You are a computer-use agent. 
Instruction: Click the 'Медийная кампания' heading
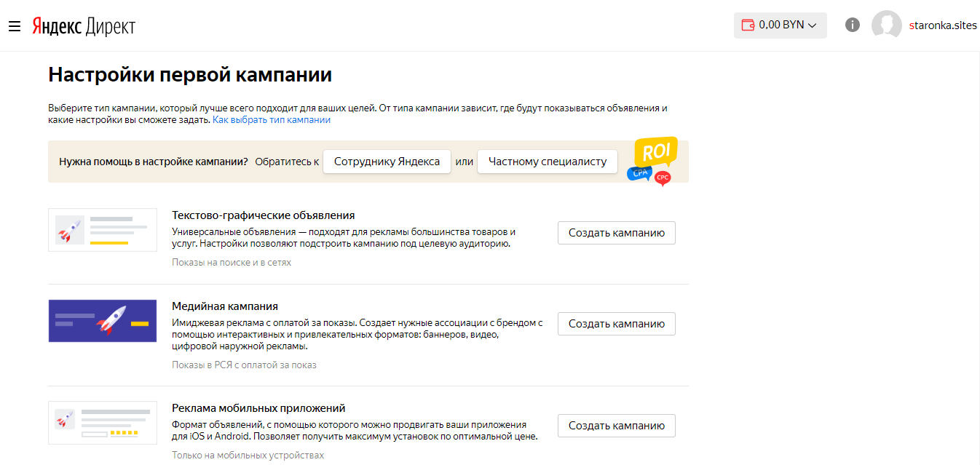pyautogui.click(x=225, y=306)
